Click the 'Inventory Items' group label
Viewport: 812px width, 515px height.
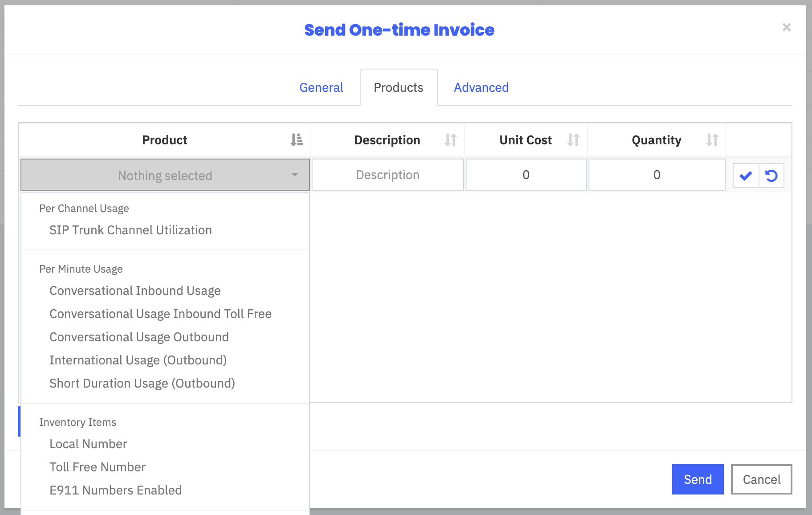coord(77,422)
